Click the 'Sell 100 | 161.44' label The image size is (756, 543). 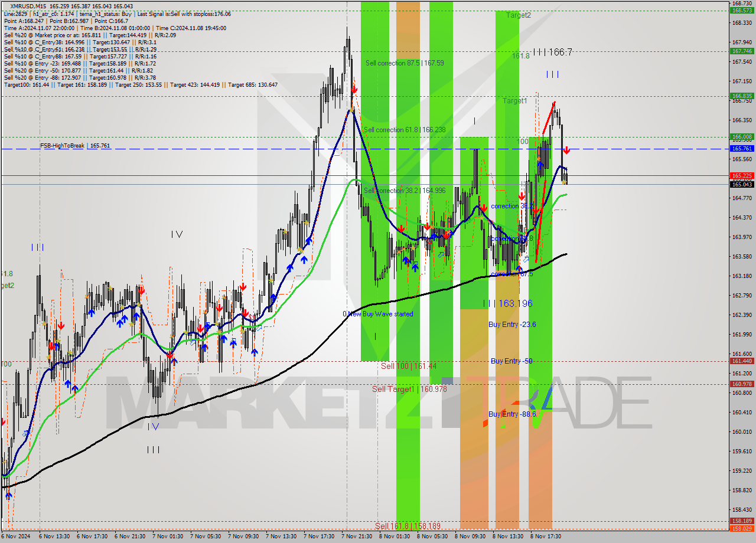point(409,366)
